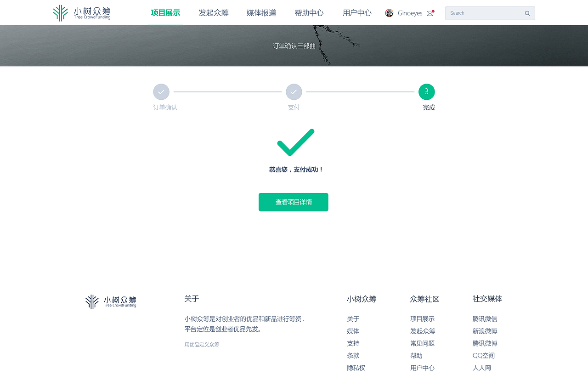Open footer 媒体 link

(353, 331)
